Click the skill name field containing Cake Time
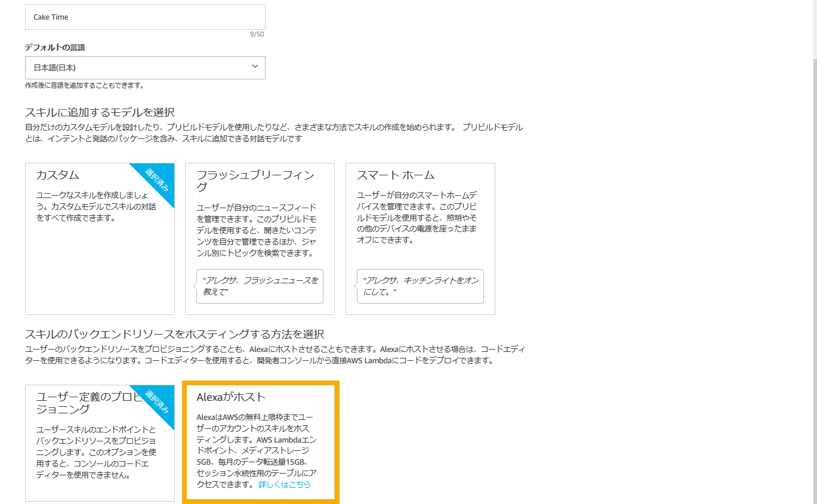Screen dimensions: 817x504 [x=144, y=17]
